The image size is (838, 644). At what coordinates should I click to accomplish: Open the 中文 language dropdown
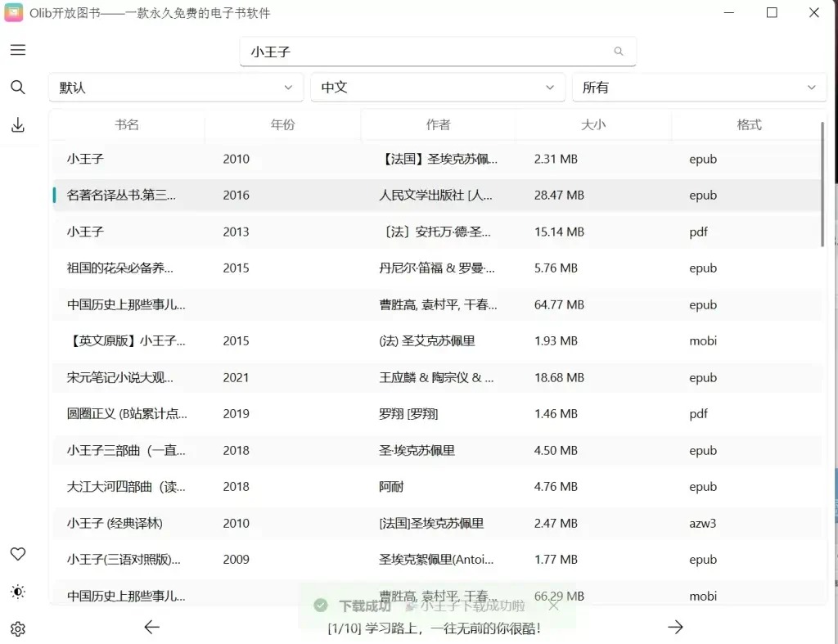(438, 87)
